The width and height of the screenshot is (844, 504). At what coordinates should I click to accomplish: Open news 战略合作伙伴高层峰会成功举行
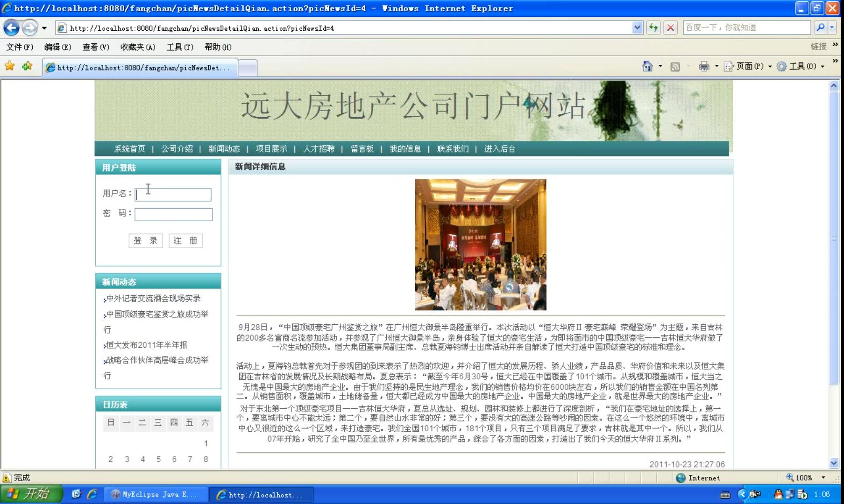(x=156, y=368)
